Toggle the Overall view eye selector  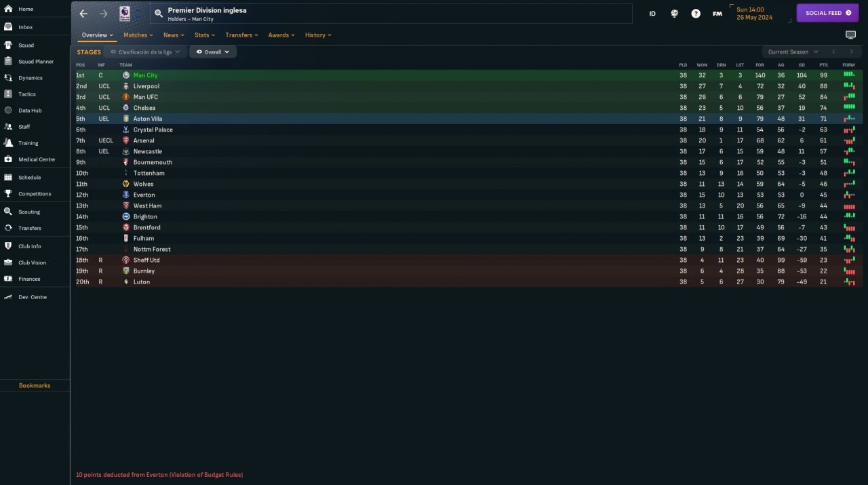pyautogui.click(x=213, y=52)
